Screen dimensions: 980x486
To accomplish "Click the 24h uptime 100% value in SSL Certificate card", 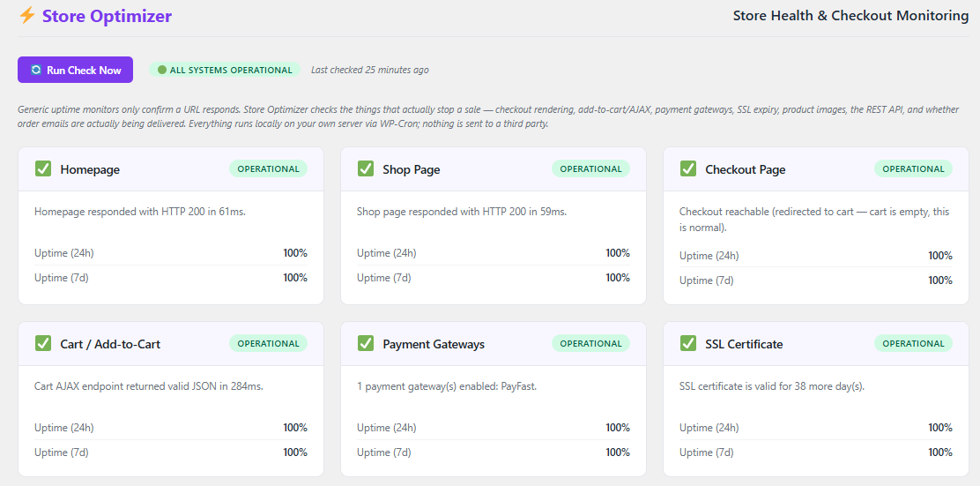I will point(940,427).
